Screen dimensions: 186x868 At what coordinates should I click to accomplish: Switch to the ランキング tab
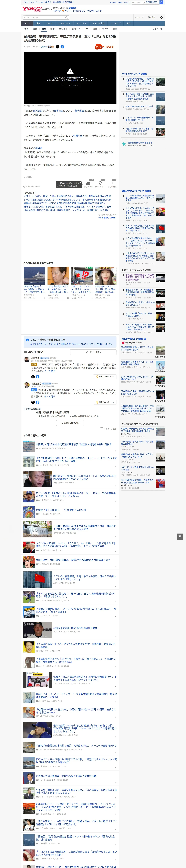point(115,24)
